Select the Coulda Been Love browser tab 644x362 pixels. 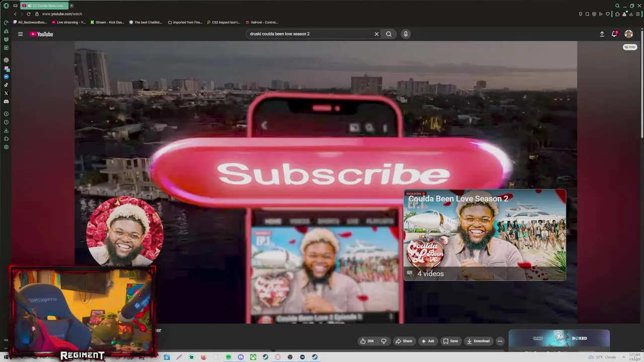click(44, 6)
